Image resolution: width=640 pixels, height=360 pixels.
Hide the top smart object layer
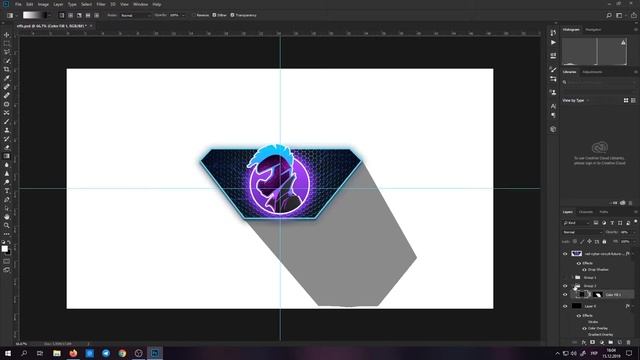click(565, 253)
